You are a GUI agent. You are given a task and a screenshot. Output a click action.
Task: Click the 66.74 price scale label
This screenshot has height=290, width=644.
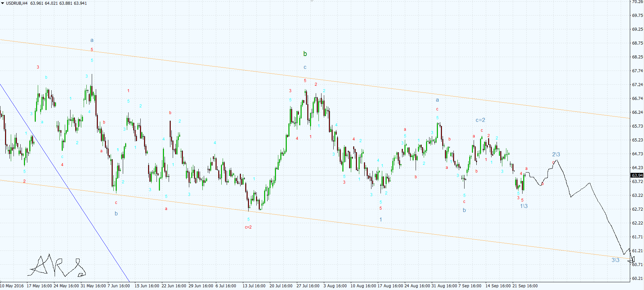click(637, 98)
